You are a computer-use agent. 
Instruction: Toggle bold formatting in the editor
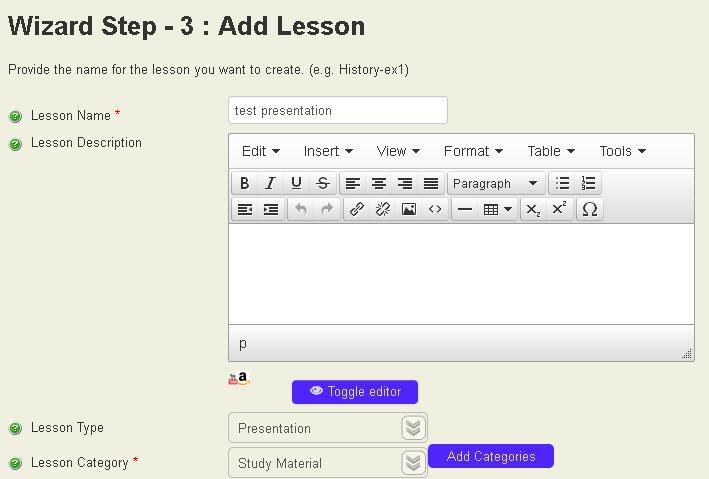point(245,183)
